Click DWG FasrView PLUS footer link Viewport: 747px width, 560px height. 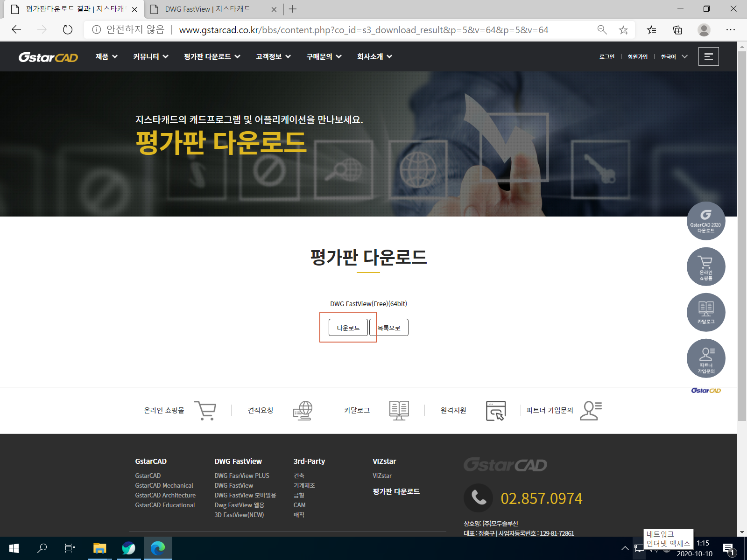click(x=242, y=476)
